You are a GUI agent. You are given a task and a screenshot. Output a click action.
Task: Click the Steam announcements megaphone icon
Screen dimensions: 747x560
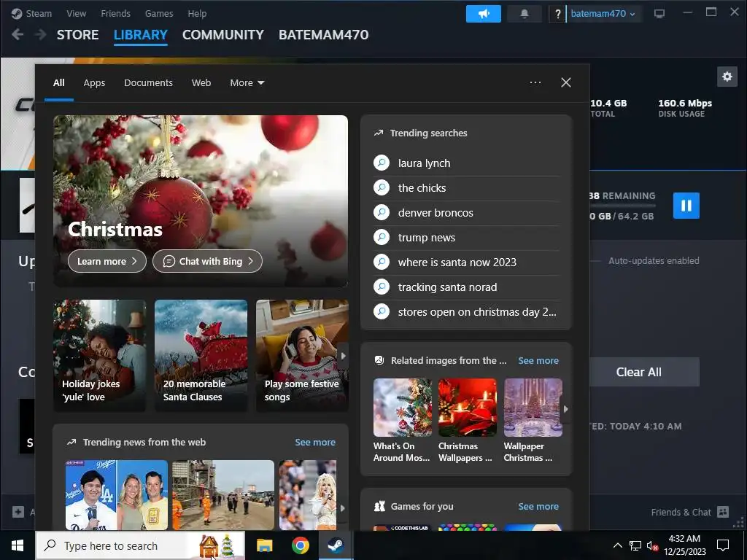[x=483, y=14]
